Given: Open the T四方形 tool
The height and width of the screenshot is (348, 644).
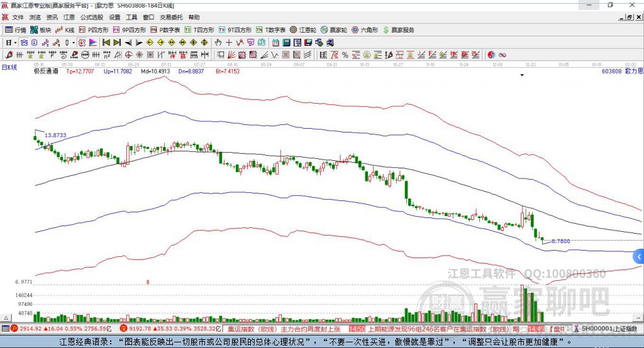Looking at the screenshot, I should (x=199, y=30).
